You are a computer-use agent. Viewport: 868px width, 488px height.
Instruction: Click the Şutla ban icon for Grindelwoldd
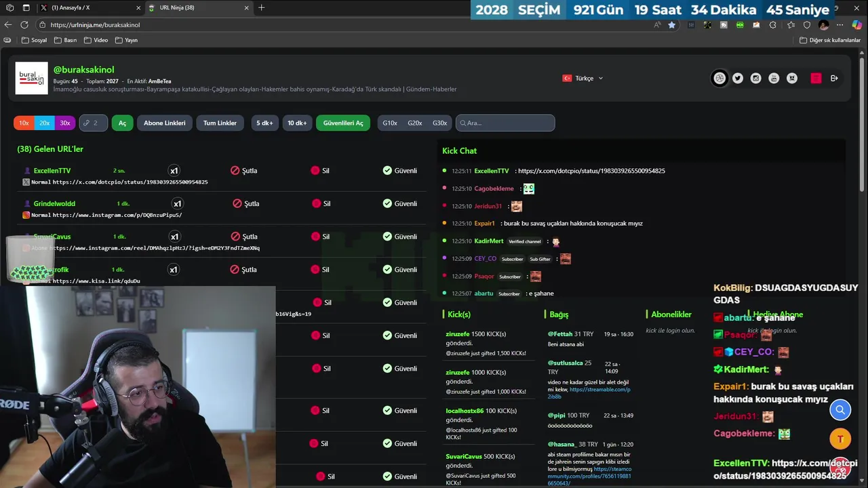tap(237, 203)
